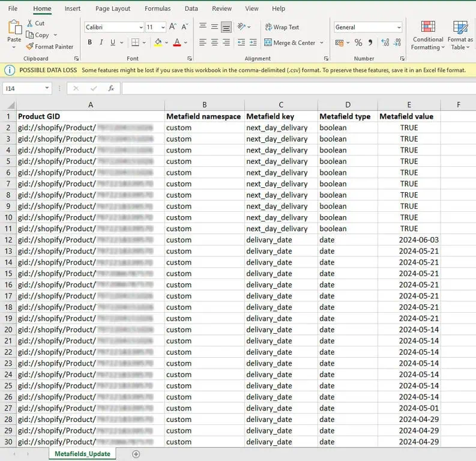Copy the selected cells
The height and width of the screenshot is (461, 476).
pyautogui.click(x=37, y=35)
